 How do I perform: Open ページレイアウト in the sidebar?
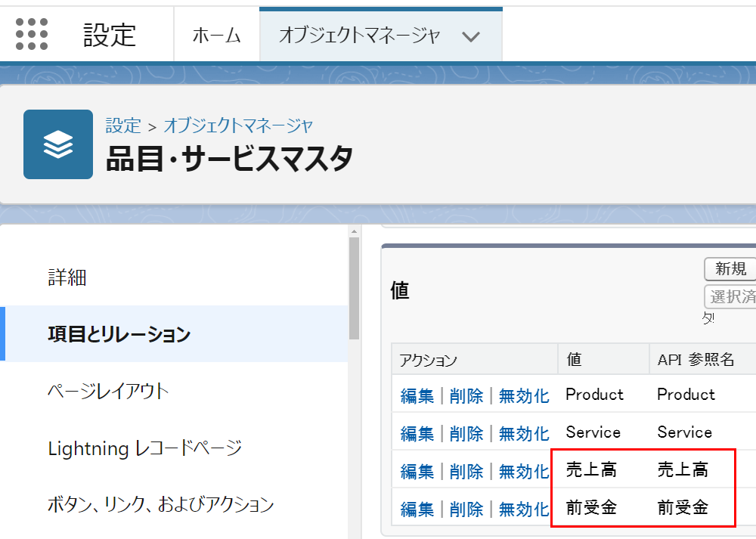tap(108, 391)
